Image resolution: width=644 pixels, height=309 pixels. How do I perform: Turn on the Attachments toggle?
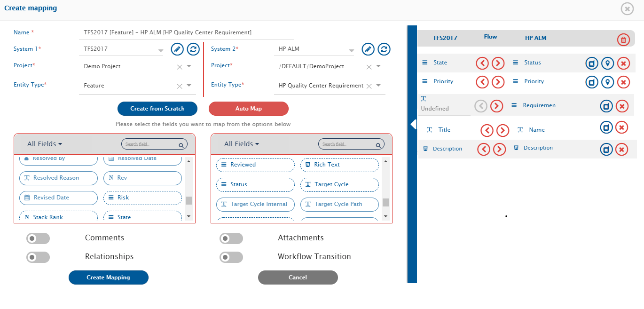point(231,238)
